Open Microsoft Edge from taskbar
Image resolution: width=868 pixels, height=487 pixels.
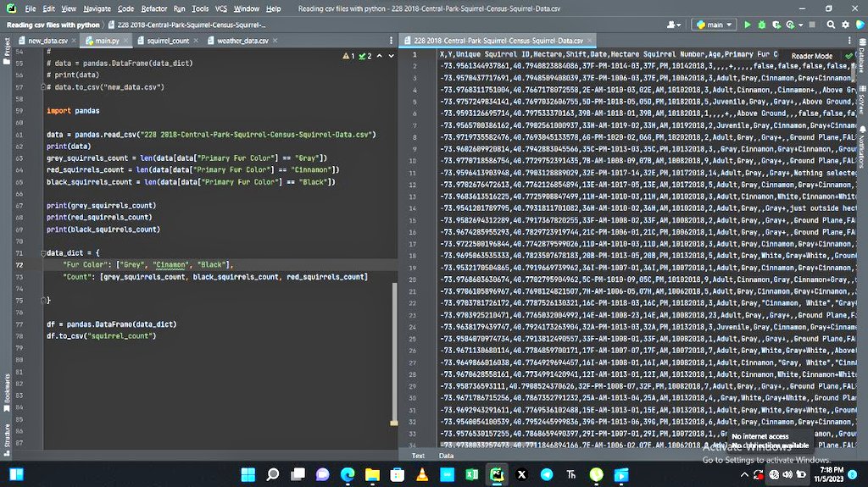point(348,474)
